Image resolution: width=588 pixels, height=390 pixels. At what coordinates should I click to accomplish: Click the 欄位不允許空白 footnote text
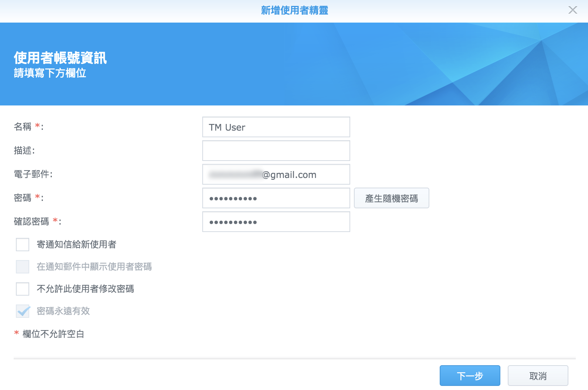pos(53,334)
